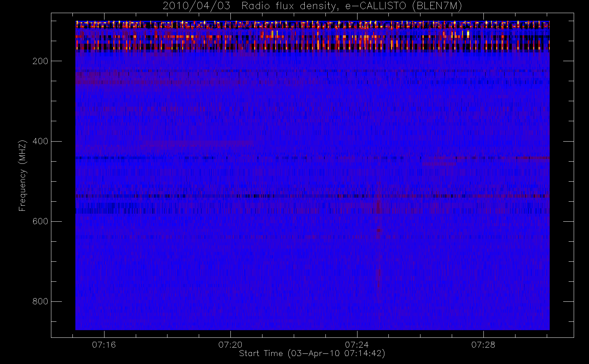Click the 600 frequency tick label
589x364 pixels.
click(x=40, y=221)
